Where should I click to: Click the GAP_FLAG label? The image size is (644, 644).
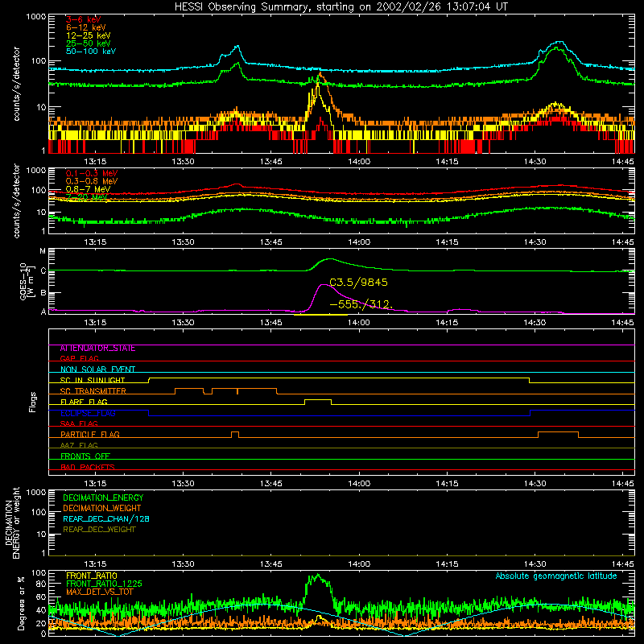click(79, 359)
